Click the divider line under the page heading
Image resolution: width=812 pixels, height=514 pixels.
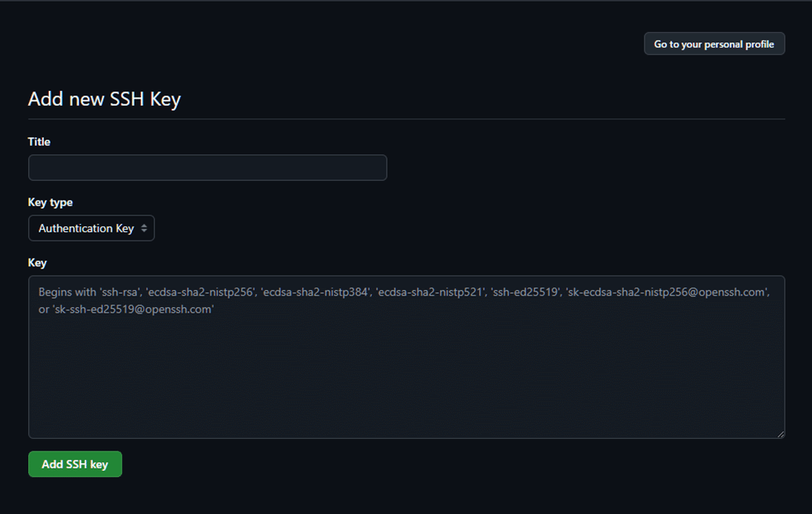pos(406,119)
